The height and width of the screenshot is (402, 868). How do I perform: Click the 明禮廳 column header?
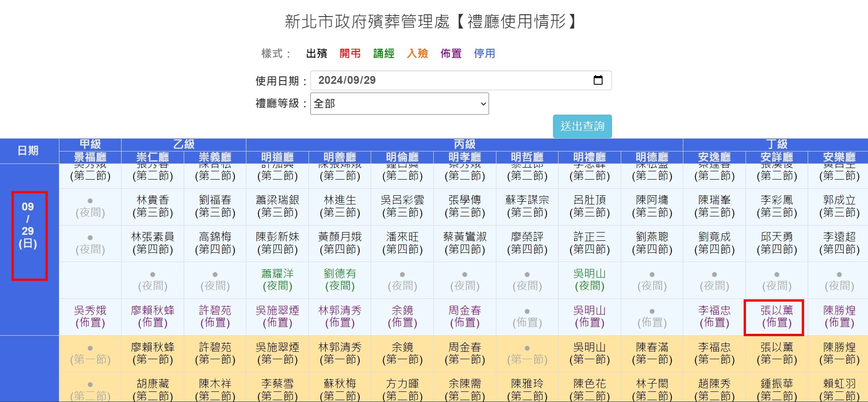pyautogui.click(x=589, y=157)
